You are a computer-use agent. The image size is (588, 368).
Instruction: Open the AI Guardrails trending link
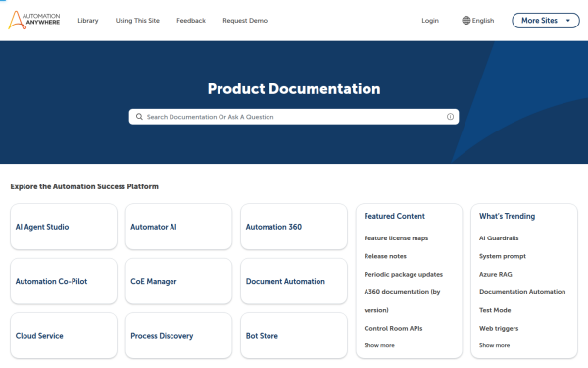(499, 238)
